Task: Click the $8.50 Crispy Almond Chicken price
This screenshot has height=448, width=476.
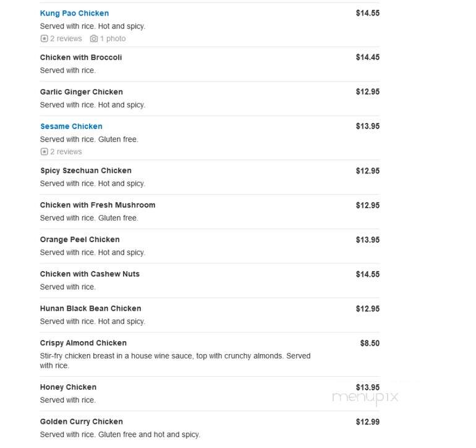Action: pyautogui.click(x=370, y=344)
